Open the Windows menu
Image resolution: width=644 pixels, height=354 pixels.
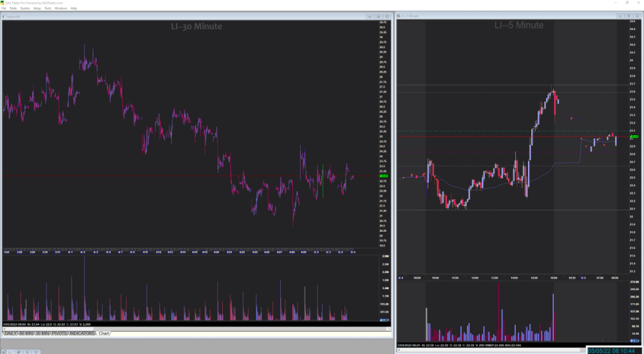[x=61, y=8]
